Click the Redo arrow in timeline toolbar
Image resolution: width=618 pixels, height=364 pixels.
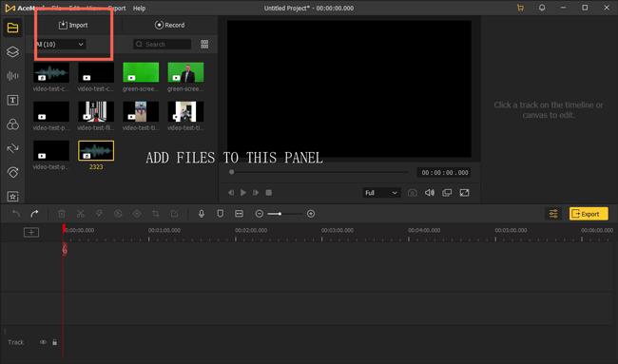[x=34, y=214]
